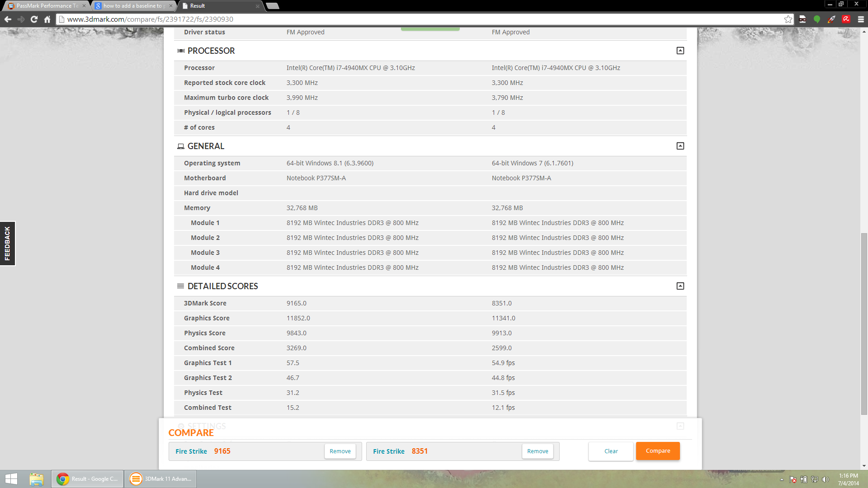Click Combined Test value 12.1 fps
The height and width of the screenshot is (488, 868).
503,408
